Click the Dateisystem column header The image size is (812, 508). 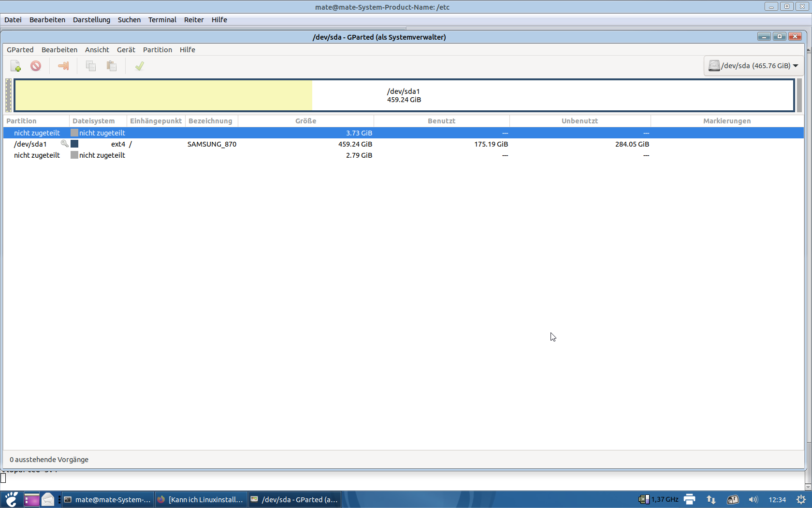(98, 121)
